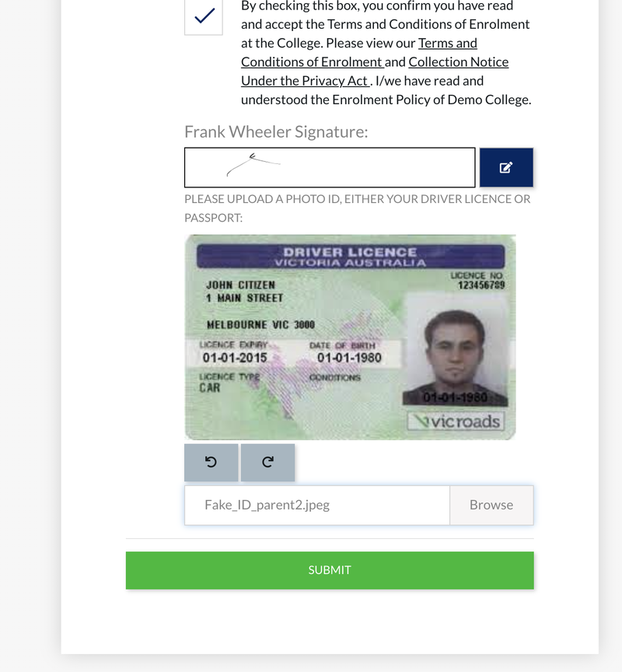Click the portrait photo on the driver licence

click(x=456, y=351)
